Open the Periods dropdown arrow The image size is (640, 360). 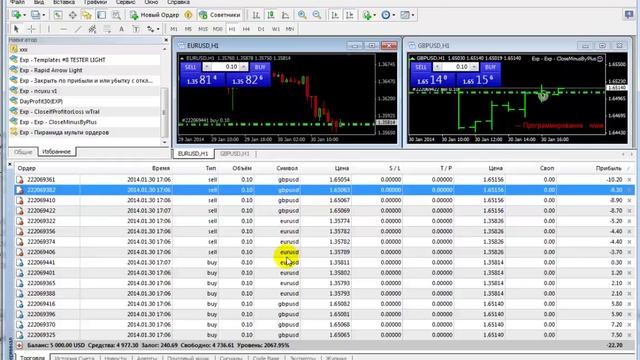pyautogui.click(x=393, y=16)
